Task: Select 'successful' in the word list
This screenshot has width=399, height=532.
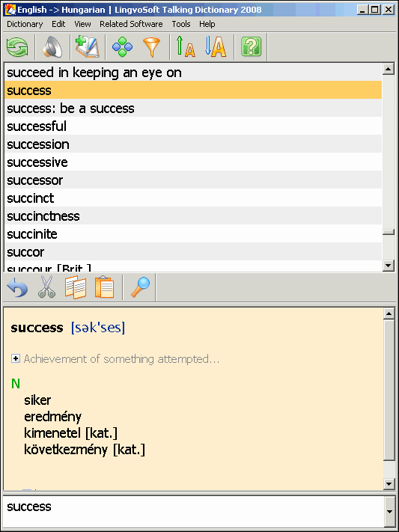Action: (x=193, y=126)
